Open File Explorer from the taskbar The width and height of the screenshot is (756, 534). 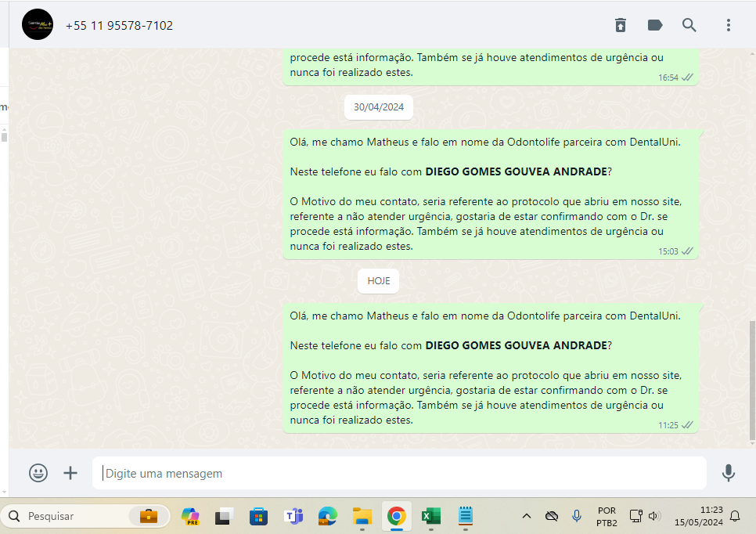(362, 516)
